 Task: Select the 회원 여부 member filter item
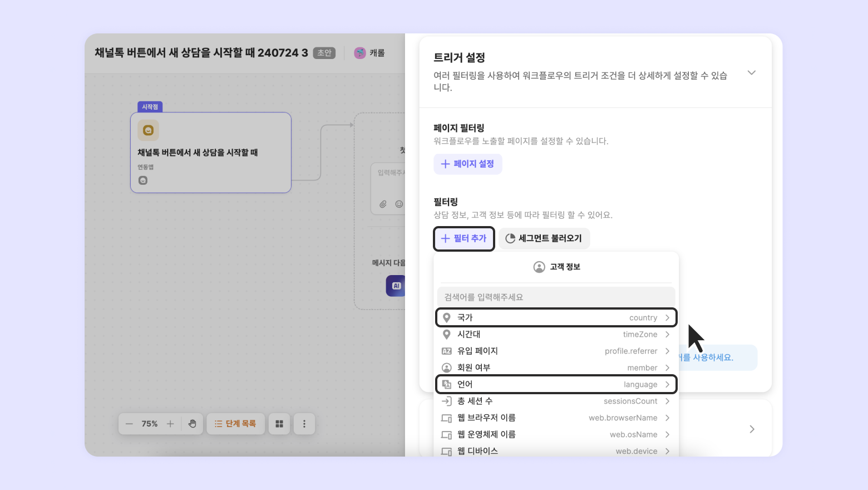tap(556, 367)
